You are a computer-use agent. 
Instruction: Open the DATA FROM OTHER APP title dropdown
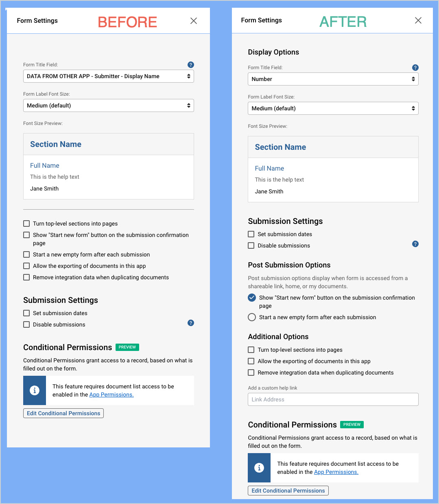(108, 76)
